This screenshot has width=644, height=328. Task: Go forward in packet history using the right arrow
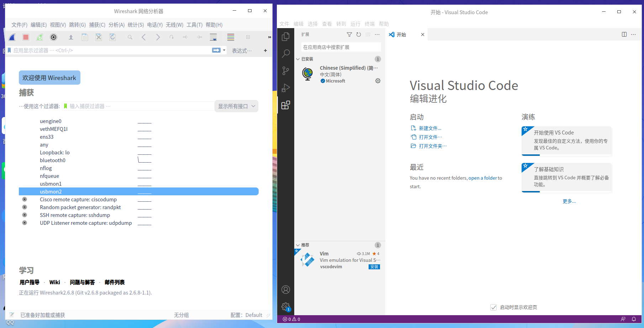click(158, 37)
